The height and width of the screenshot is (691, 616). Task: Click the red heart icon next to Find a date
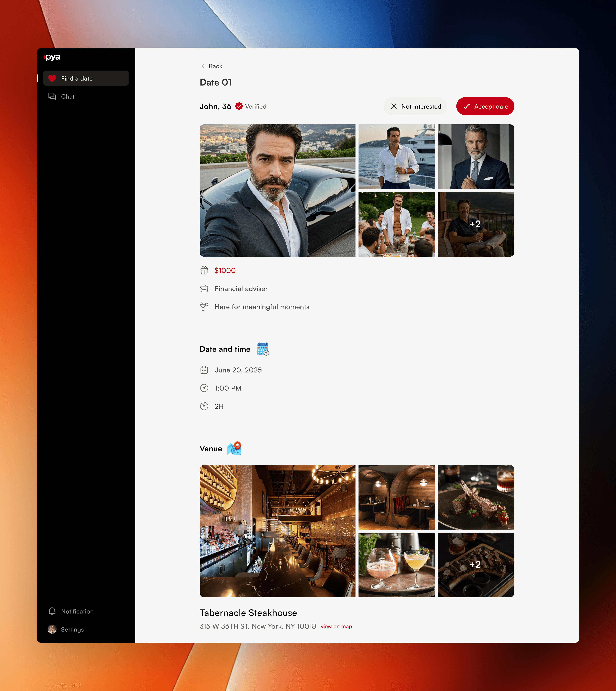click(x=52, y=79)
